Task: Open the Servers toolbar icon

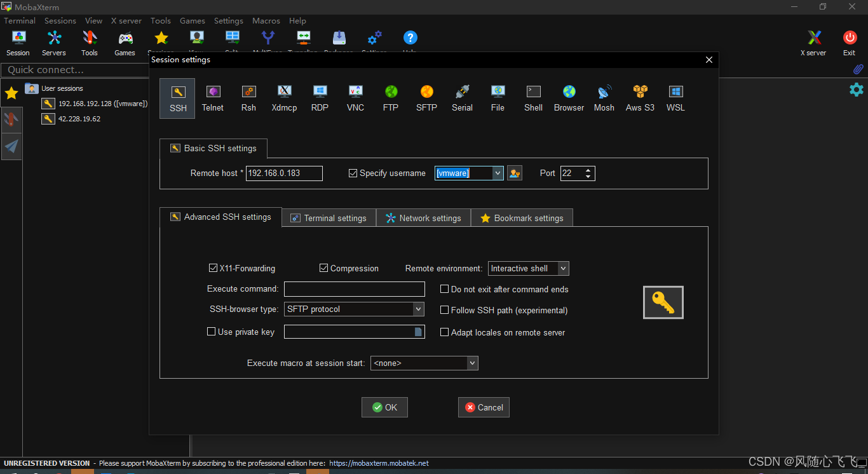Action: click(54, 43)
